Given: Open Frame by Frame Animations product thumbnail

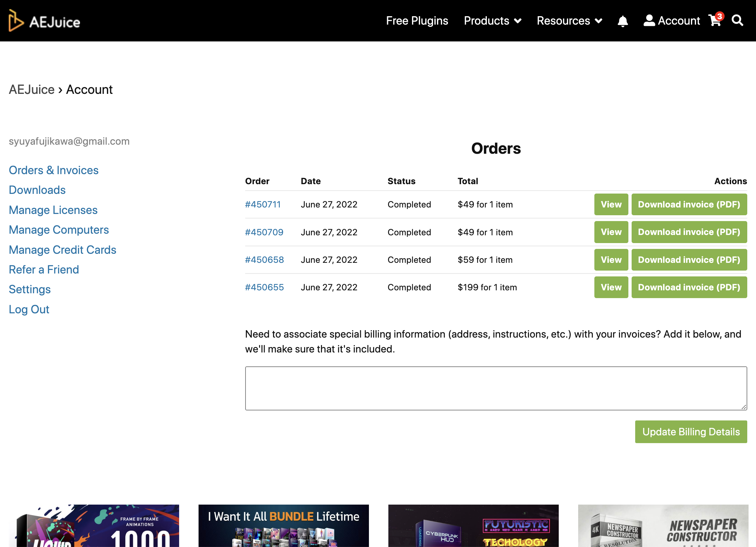Looking at the screenshot, I should (x=94, y=526).
